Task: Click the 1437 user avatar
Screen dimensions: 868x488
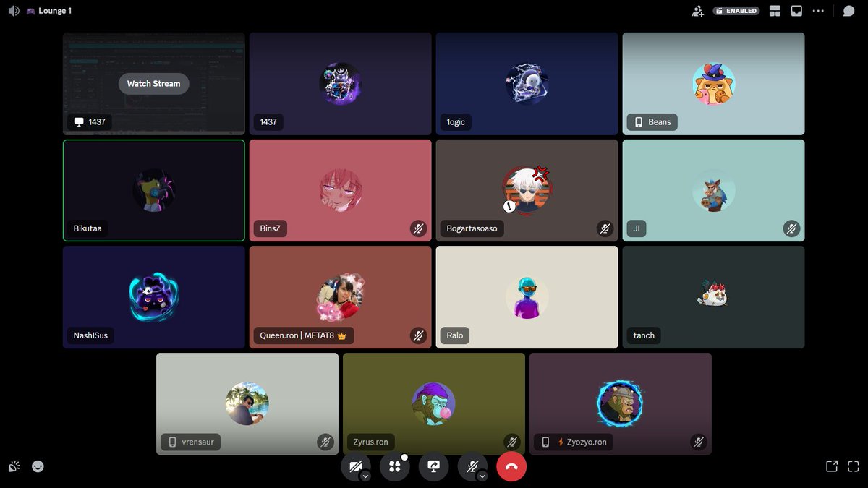Action: (341, 83)
